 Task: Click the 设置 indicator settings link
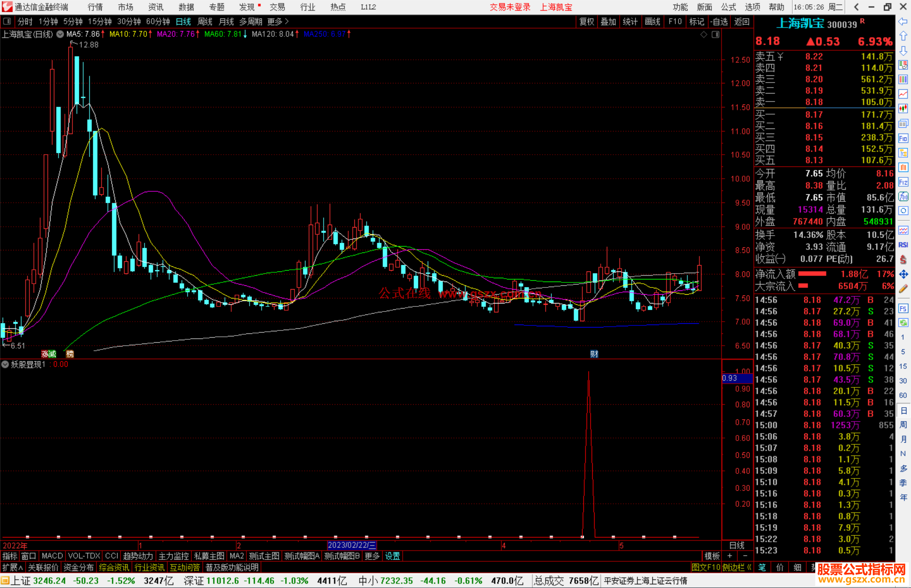point(392,556)
